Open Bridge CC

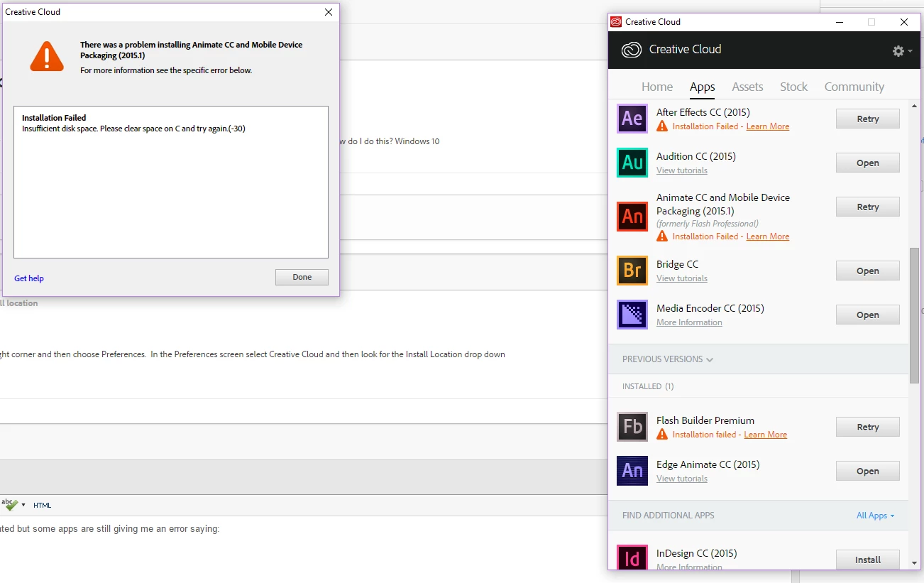(867, 271)
